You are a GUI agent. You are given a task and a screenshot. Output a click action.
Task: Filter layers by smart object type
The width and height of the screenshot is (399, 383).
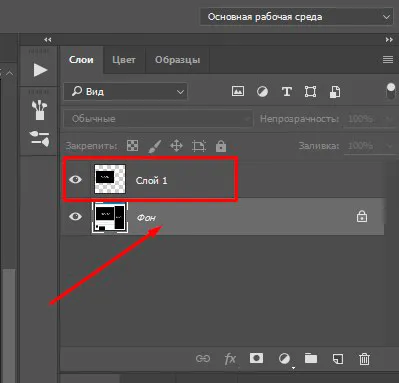(x=335, y=92)
